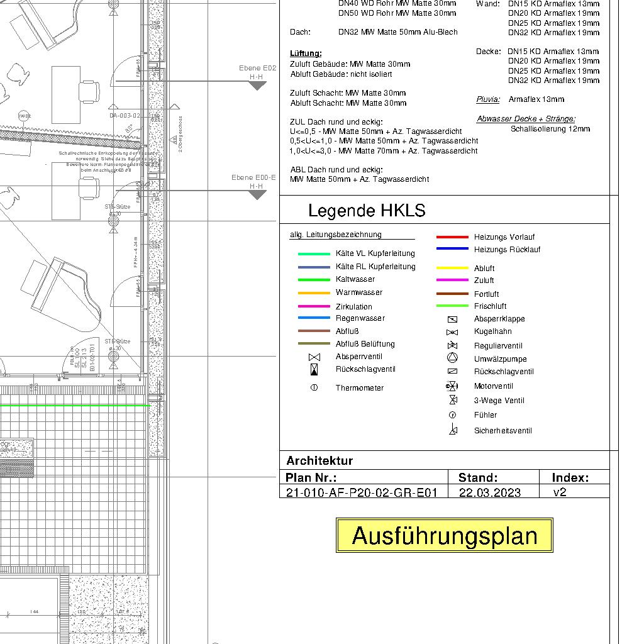
Task: Click the Fühler sensor symbol
Action: pos(452,414)
